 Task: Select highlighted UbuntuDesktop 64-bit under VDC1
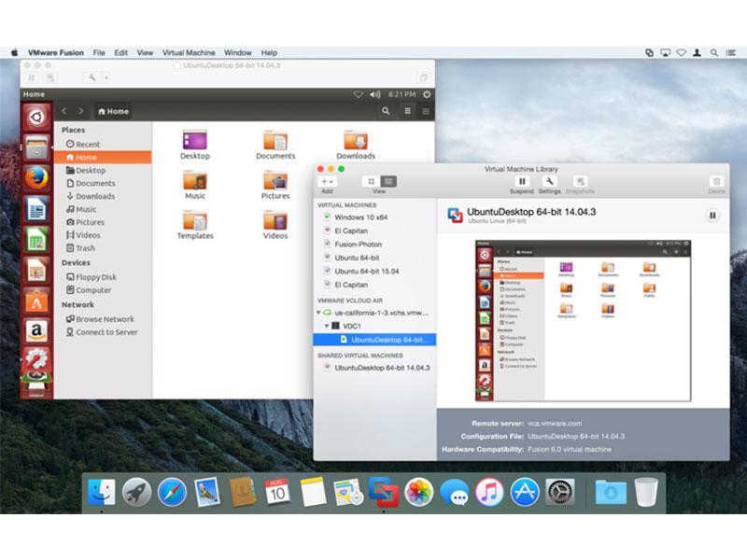[x=375, y=340]
